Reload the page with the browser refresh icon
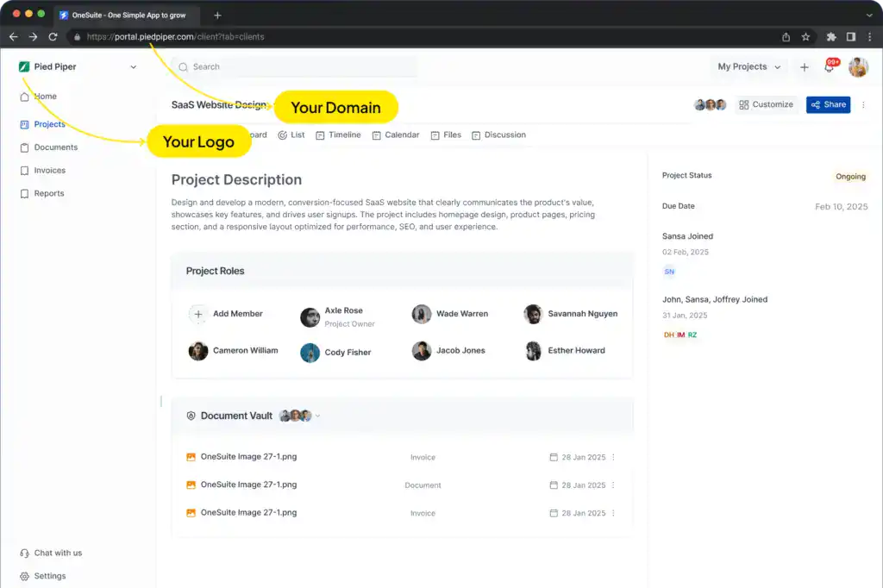This screenshot has height=588, width=883. point(53,36)
